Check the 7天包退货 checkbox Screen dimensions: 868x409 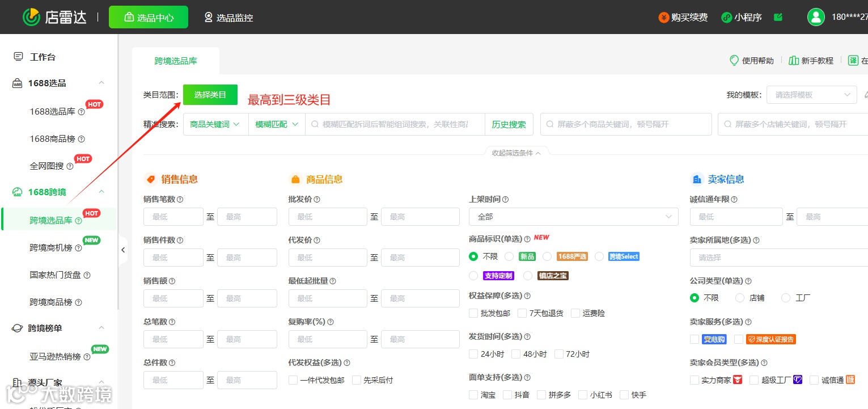(522, 313)
